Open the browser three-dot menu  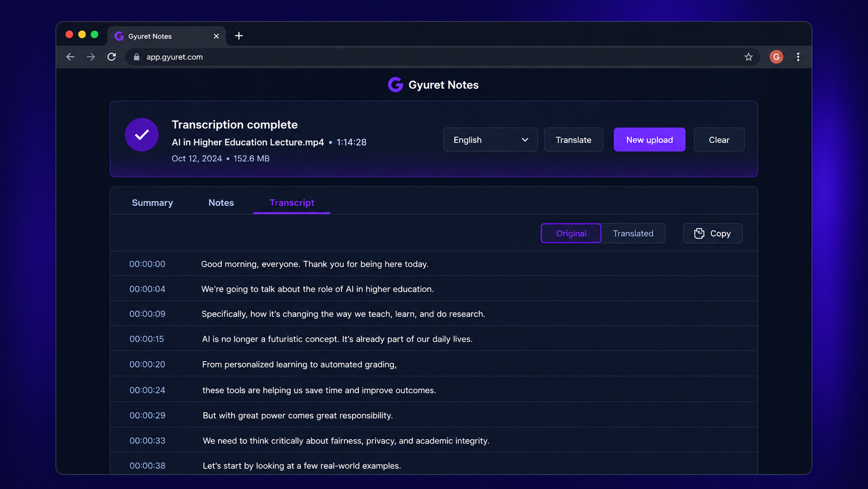click(x=798, y=57)
